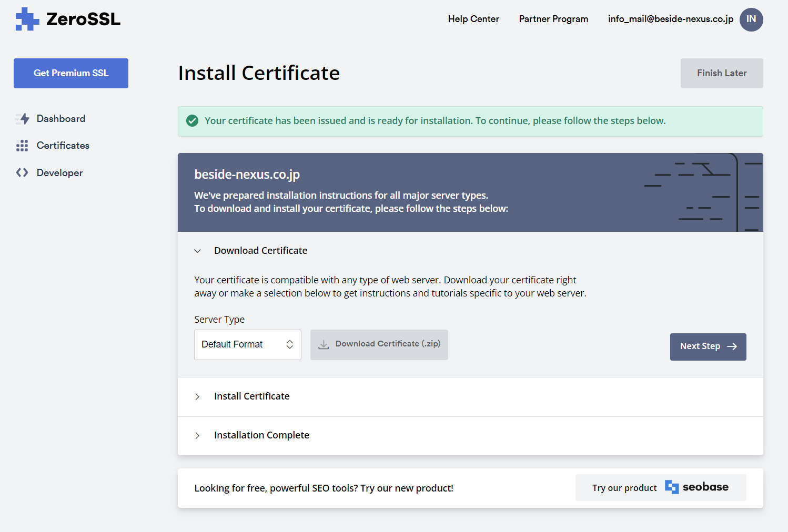
Task: Open the Server Type Default Format dropdown
Action: (x=247, y=344)
